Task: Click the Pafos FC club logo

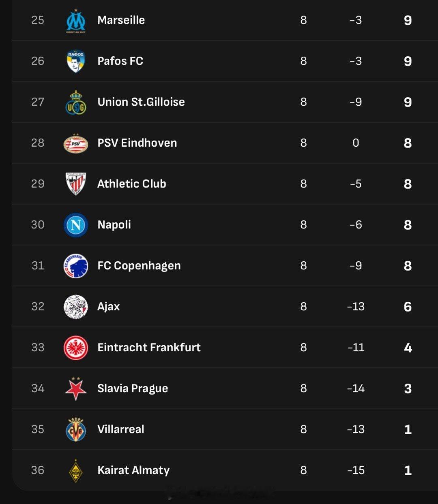Action: click(76, 61)
